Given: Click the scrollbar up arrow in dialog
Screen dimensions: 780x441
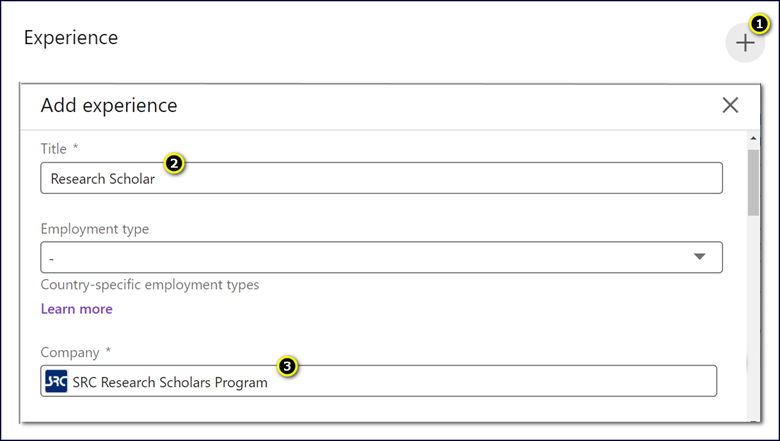Looking at the screenshot, I should tap(753, 138).
